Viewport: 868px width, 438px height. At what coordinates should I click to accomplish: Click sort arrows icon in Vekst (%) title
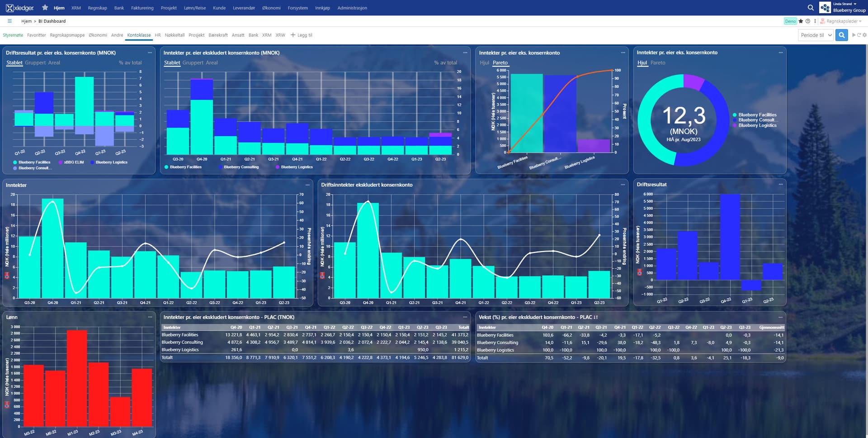tap(596, 317)
